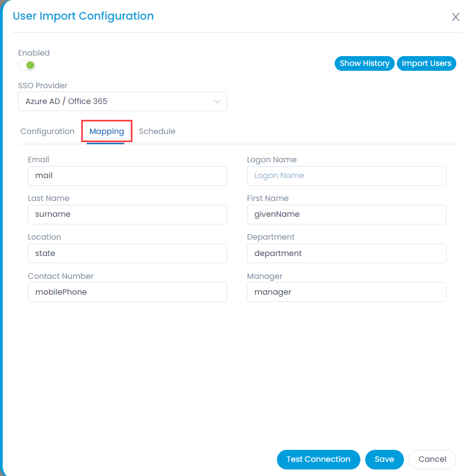This screenshot has height=476, width=471.
Task: Click into the empty Logon Name field
Action: tap(346, 176)
